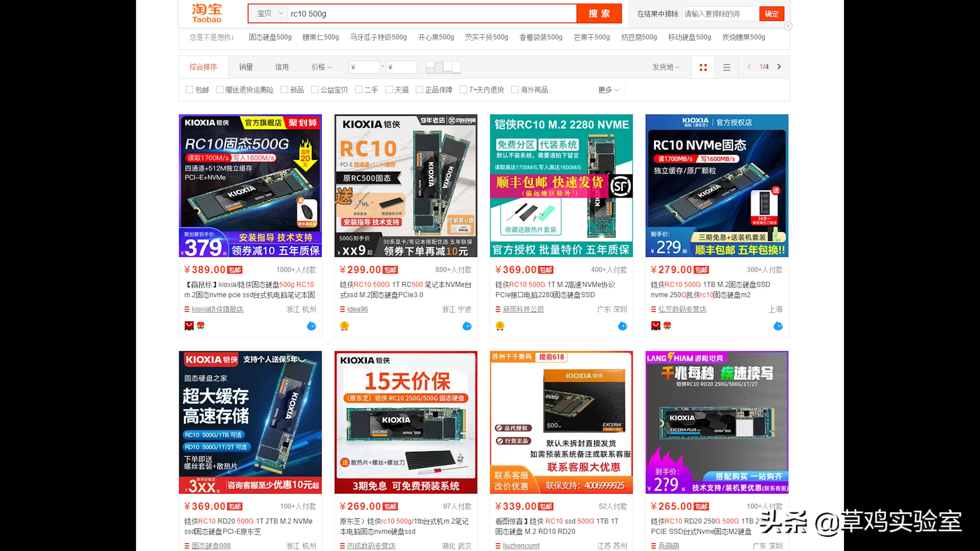Open the ¥265.00 LANGHIAM product thumbnail
Image resolution: width=980 pixels, height=551 pixels.
click(x=717, y=422)
